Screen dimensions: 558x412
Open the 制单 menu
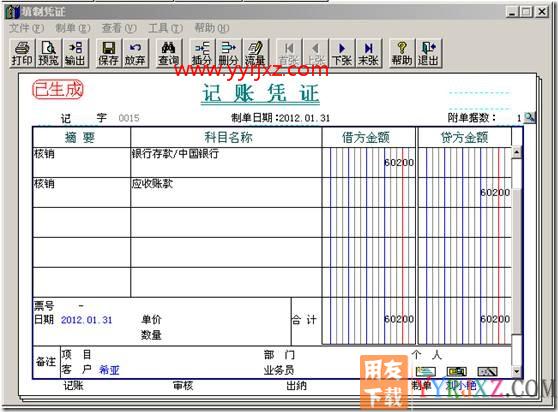coord(73,28)
